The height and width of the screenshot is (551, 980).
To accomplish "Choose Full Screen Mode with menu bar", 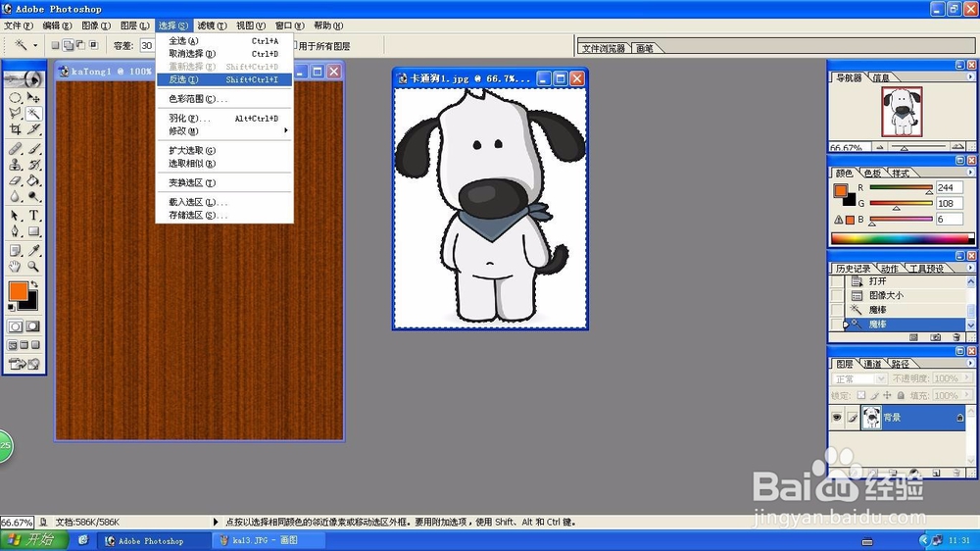I will tap(24, 345).
